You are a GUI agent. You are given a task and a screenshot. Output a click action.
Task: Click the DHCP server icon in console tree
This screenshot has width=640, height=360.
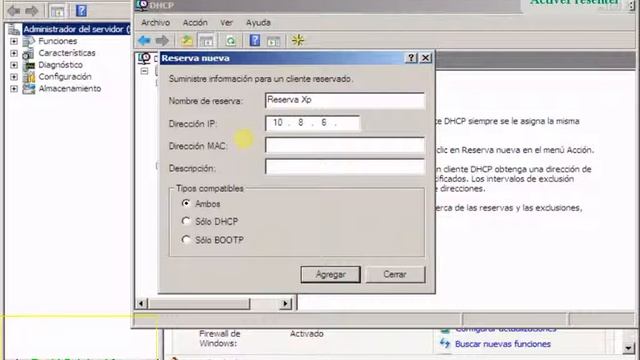pos(144,58)
